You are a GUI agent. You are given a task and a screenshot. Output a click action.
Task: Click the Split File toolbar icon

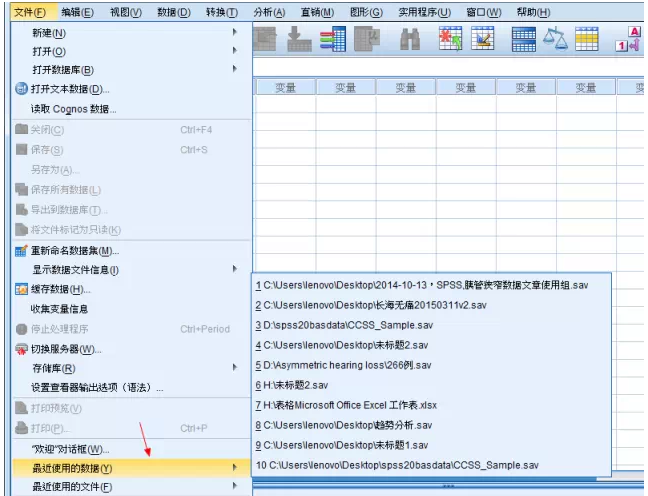pyautogui.click(x=524, y=38)
